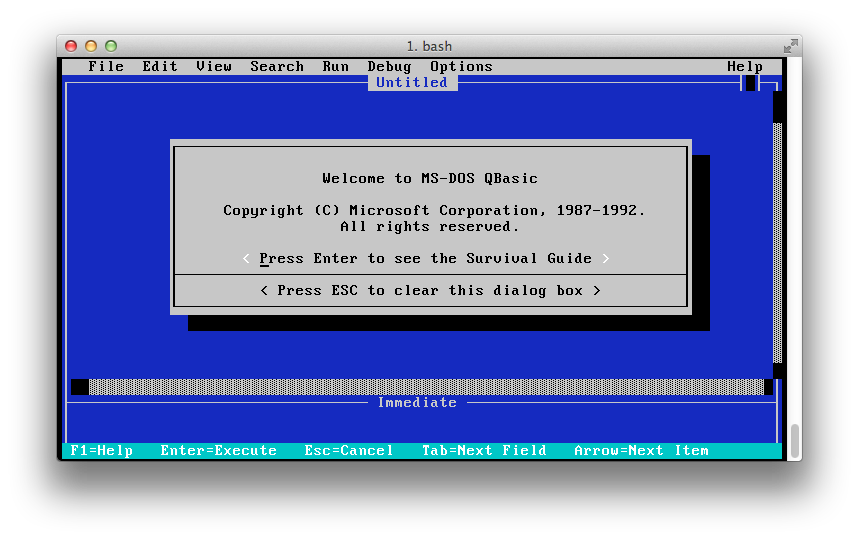Viewport: 859px width, 540px height.
Task: Open the Run menu
Action: 335,66
